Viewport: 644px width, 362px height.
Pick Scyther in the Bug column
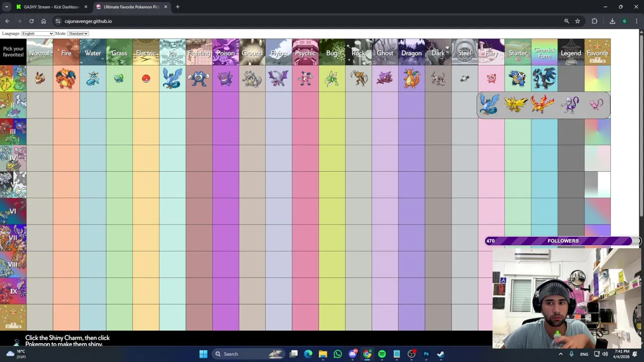pos(332,78)
